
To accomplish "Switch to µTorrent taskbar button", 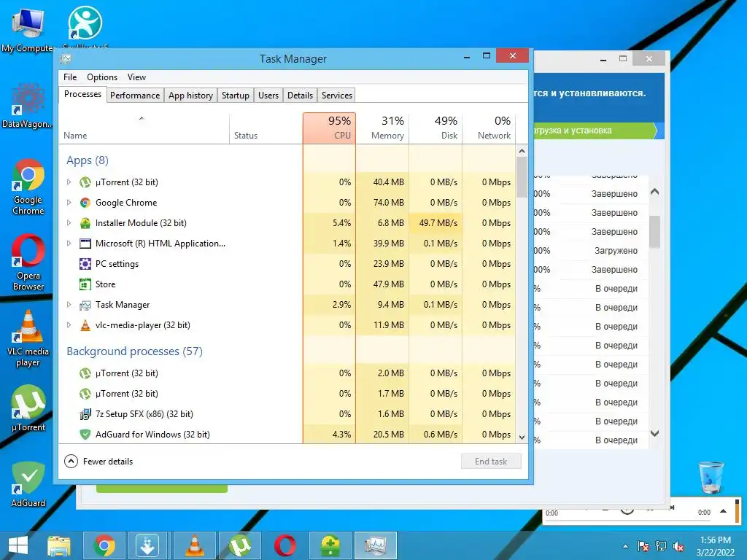I will 240,545.
